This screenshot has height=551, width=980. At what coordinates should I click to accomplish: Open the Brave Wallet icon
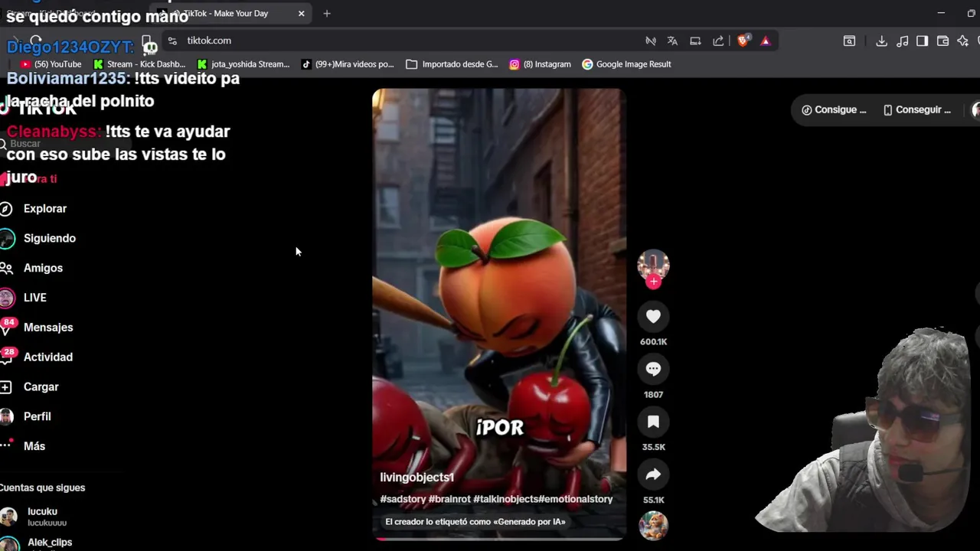click(943, 41)
